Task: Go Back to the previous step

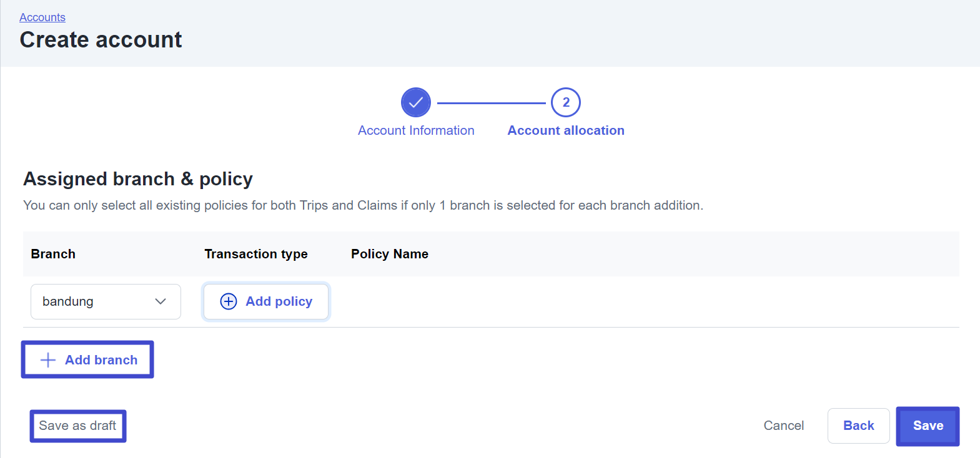Action: pyautogui.click(x=858, y=426)
